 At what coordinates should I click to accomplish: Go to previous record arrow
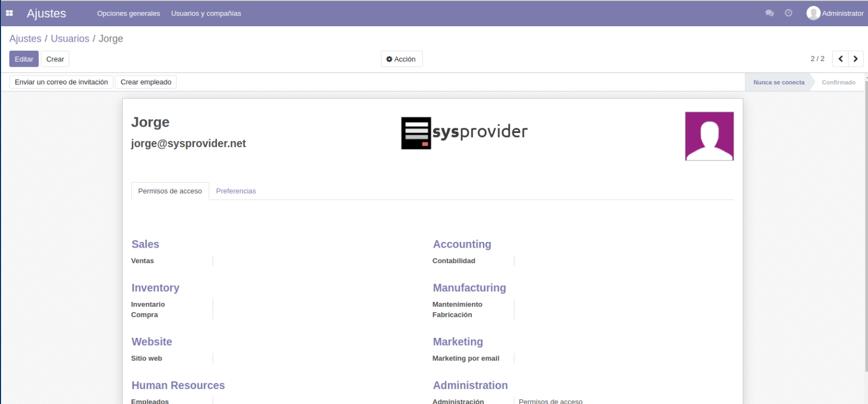click(x=840, y=59)
